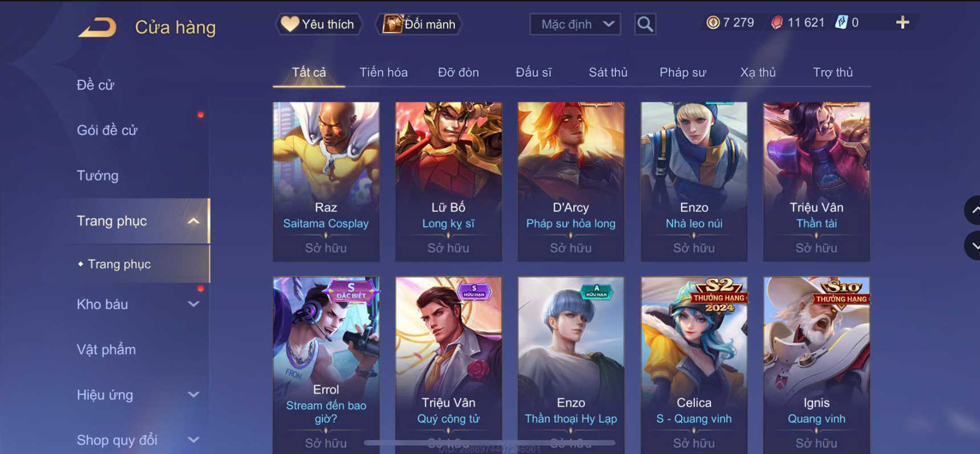
Task: Tap the golden back arrow icon
Action: (97, 27)
